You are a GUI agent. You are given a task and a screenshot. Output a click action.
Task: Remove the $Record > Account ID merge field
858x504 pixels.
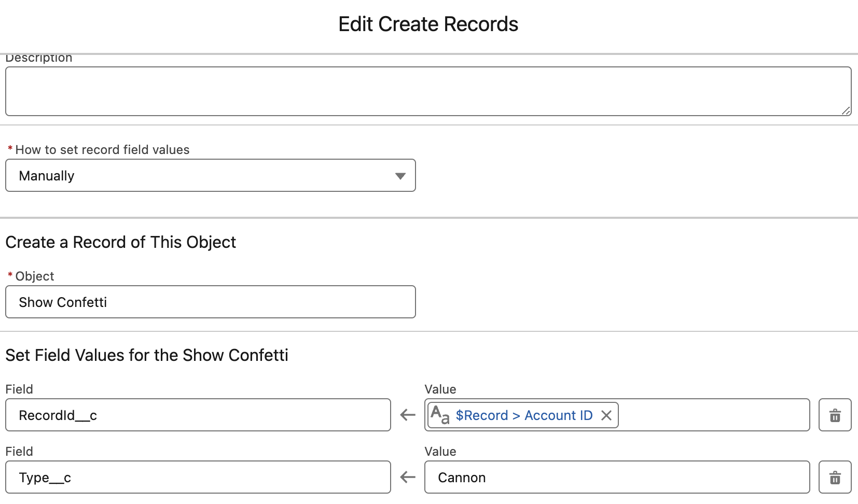click(x=606, y=415)
